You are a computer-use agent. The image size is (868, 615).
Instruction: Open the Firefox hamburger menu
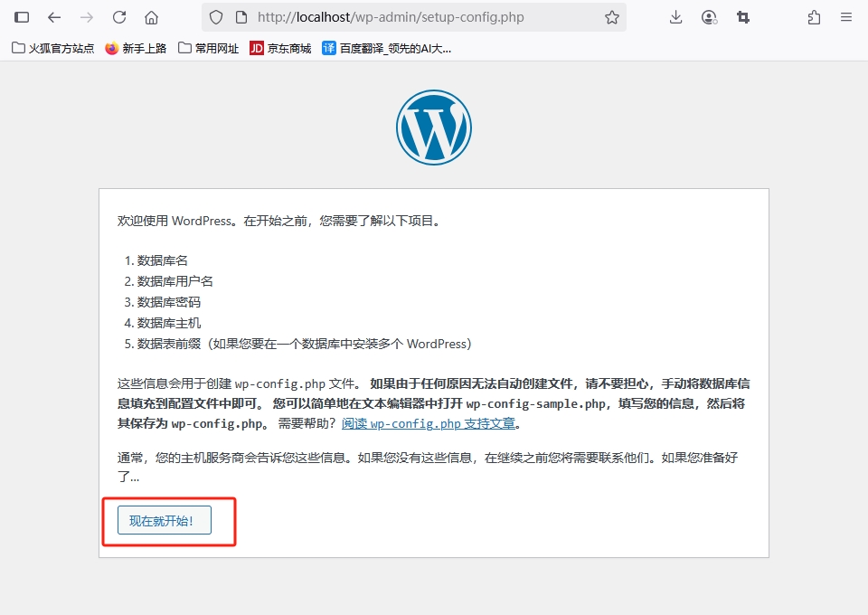click(846, 17)
